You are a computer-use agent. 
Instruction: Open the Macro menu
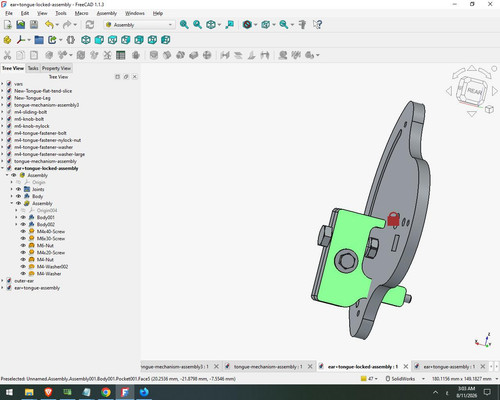(x=81, y=13)
